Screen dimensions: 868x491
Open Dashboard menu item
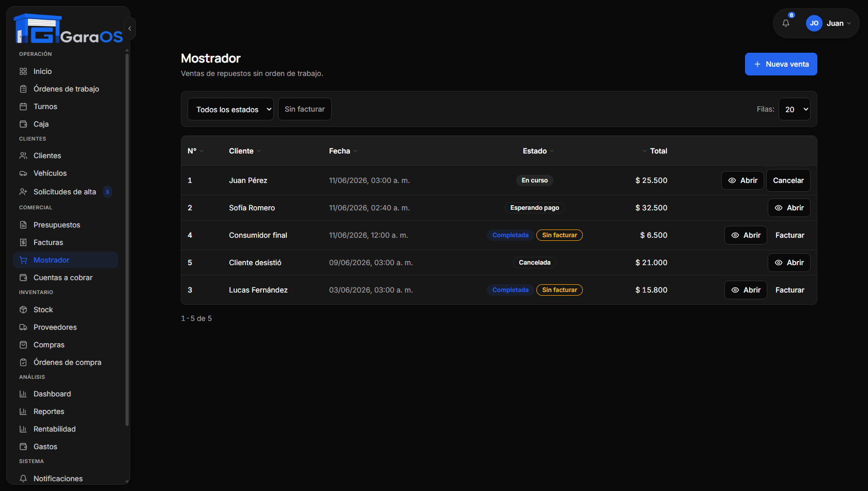[66, 394]
